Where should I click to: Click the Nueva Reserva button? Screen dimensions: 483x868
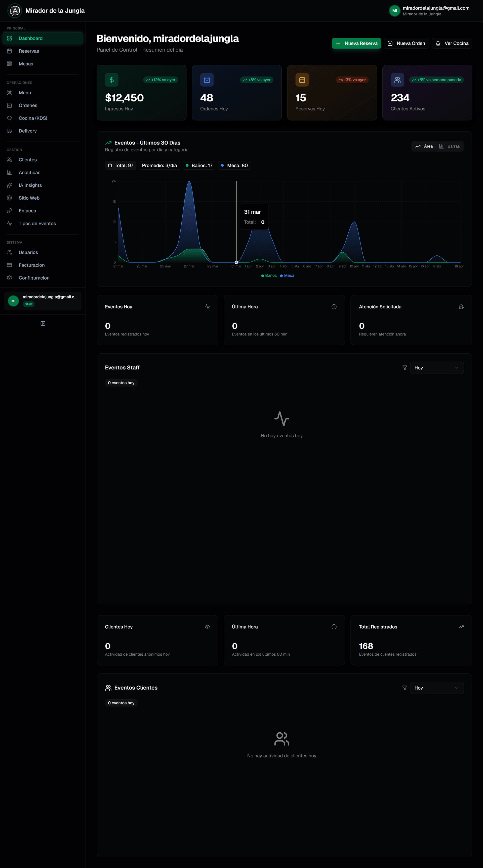[x=356, y=43]
